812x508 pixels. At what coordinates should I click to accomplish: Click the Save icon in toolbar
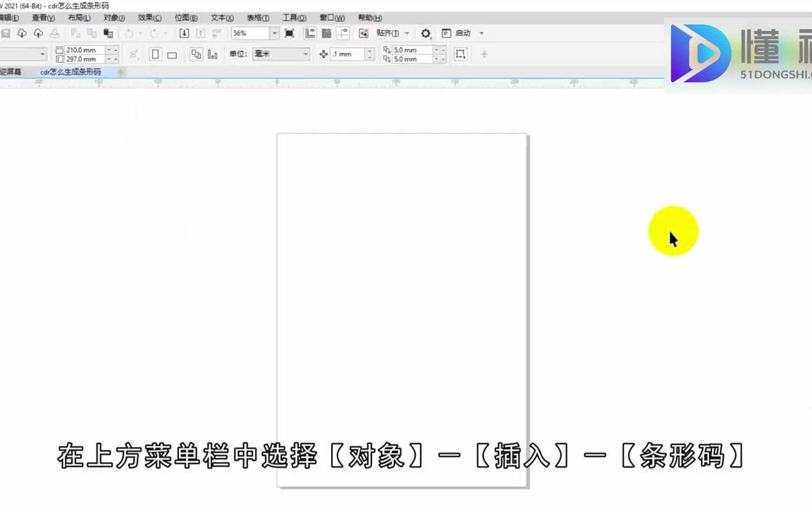click(6, 33)
